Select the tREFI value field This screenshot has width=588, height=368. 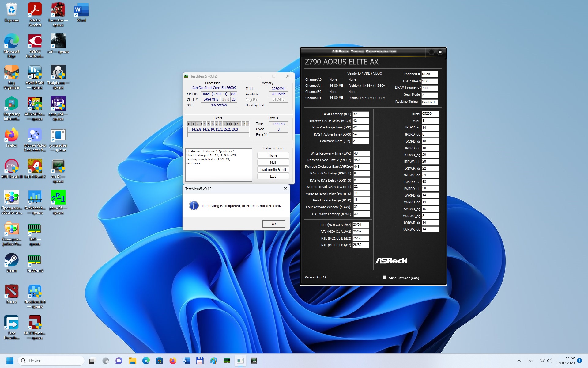pos(430,114)
